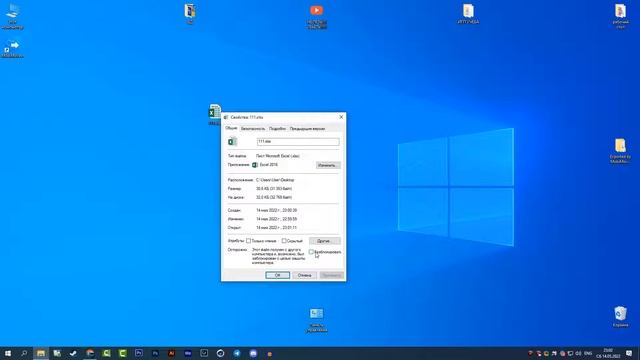640x360 pixels.
Task: Click the 'Excel 2016' application name
Action: pos(269,165)
